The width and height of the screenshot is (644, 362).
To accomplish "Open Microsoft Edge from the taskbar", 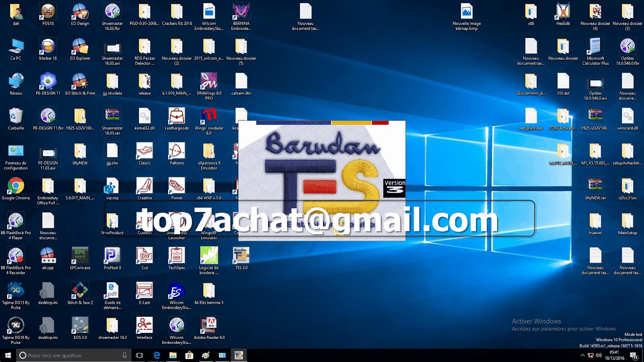I will point(156,355).
